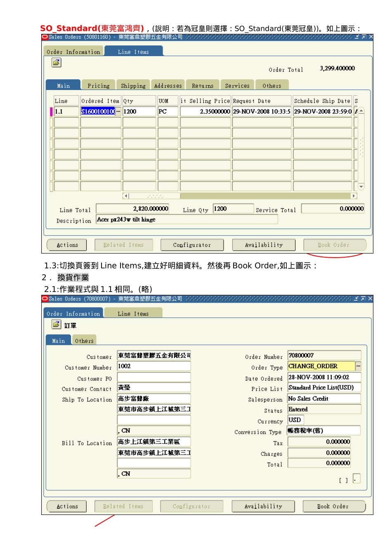Open the Addresses sub-tab
This screenshot has height=555, width=392.
click(x=168, y=86)
